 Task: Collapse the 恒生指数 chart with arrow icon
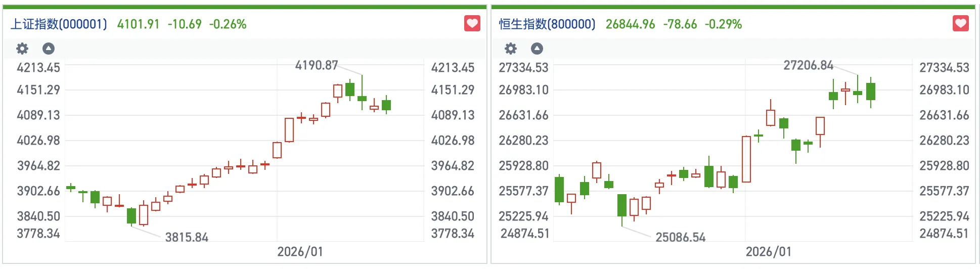pos(537,49)
